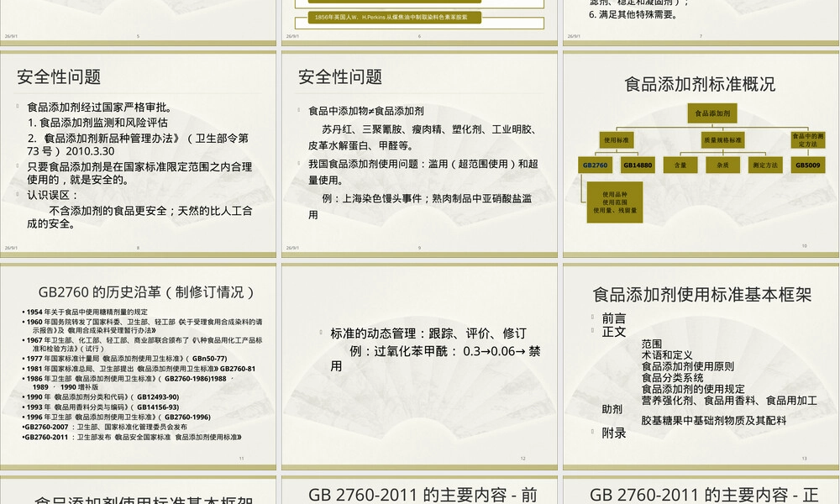Click the 附录 bullet on slide 13

click(x=613, y=433)
